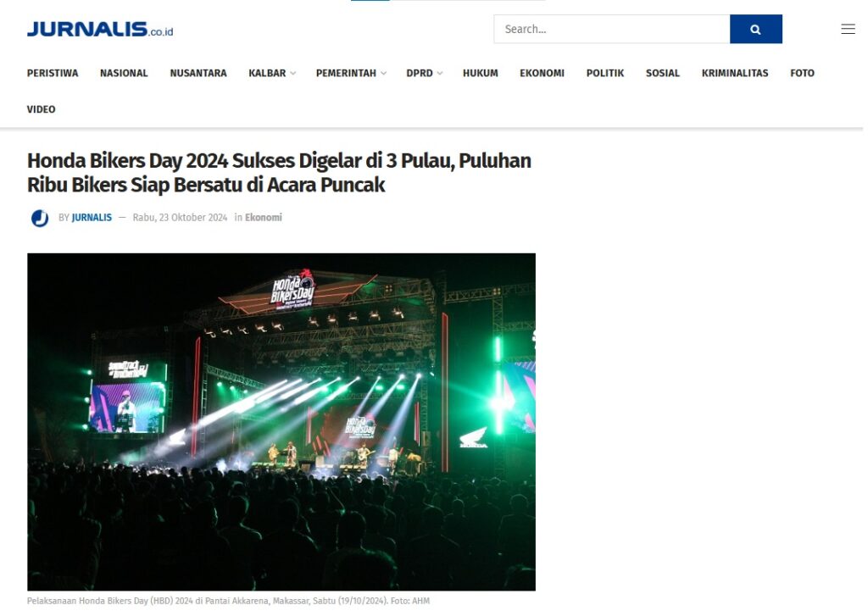Image resolution: width=868 pixels, height=616 pixels.
Task: Go to the NASIONAL section
Action: [124, 73]
